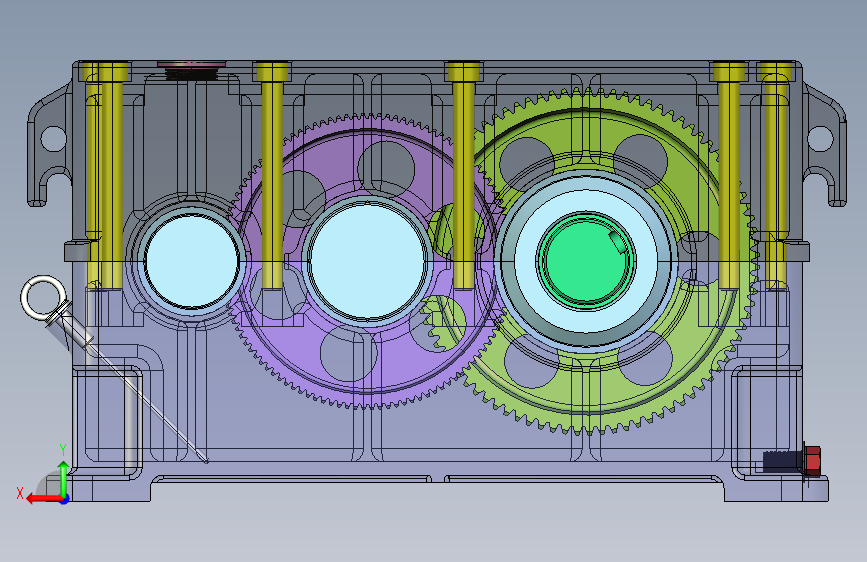Select the red drain plug hex head
This screenshot has height=562, width=867.
(x=811, y=459)
